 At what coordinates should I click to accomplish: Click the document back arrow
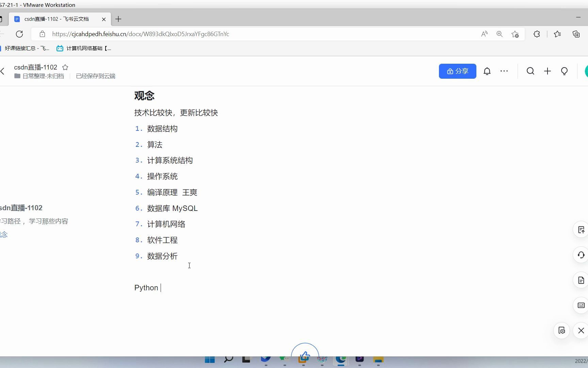pos(3,71)
